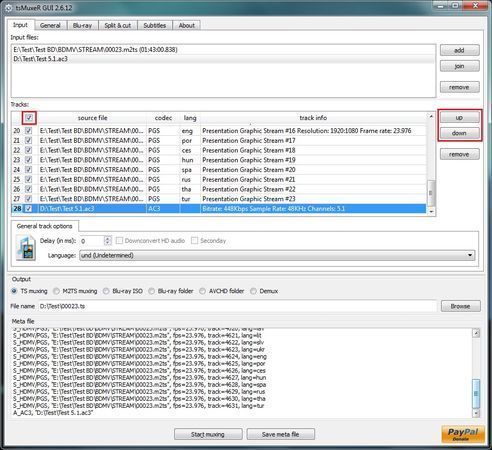
Task: Increase delay using the spinner up arrow
Action: point(107,238)
